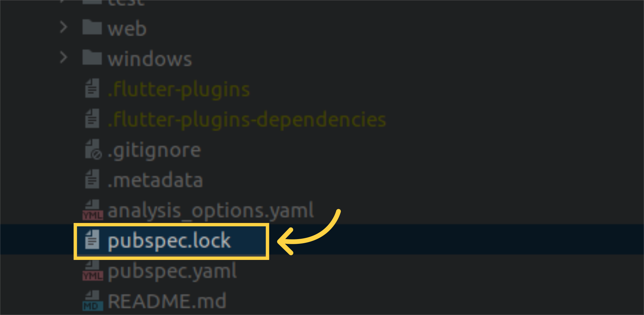Expand the windows folder arrow
The height and width of the screenshot is (315, 644).
[x=63, y=57]
